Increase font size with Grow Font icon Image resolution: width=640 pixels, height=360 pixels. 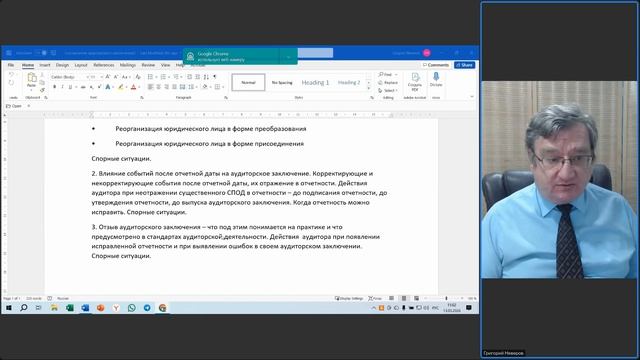coord(108,77)
